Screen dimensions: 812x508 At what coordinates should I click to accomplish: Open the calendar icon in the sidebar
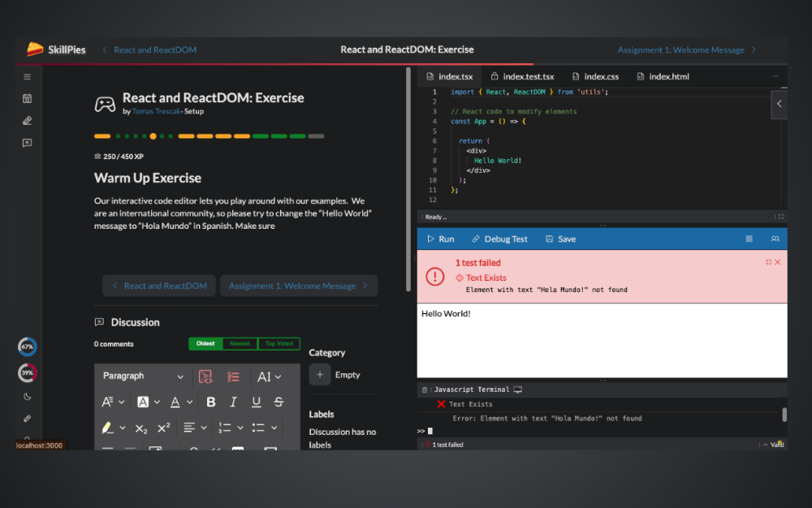pos(27,98)
